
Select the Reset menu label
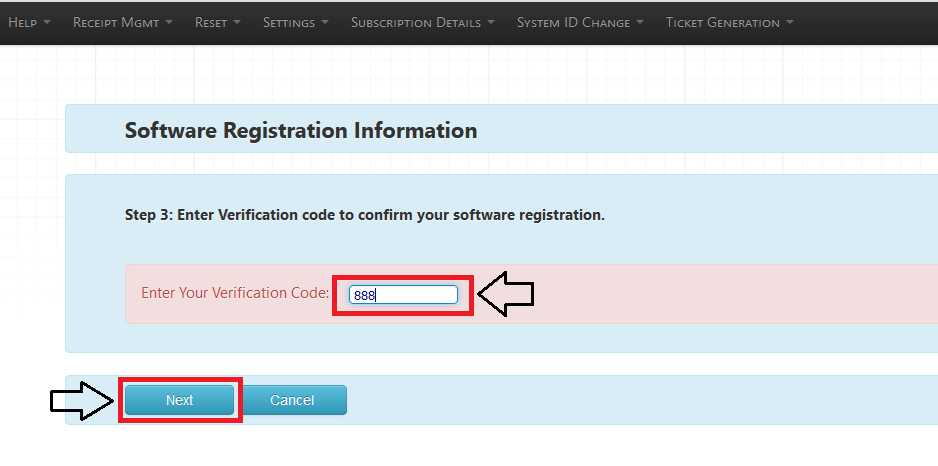[x=211, y=23]
